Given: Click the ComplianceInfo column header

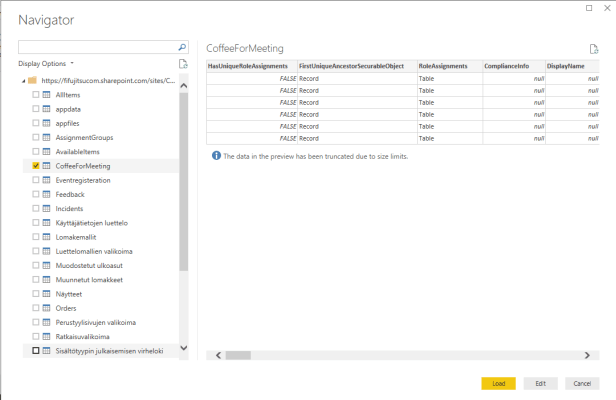Looking at the screenshot, I should point(514,66).
